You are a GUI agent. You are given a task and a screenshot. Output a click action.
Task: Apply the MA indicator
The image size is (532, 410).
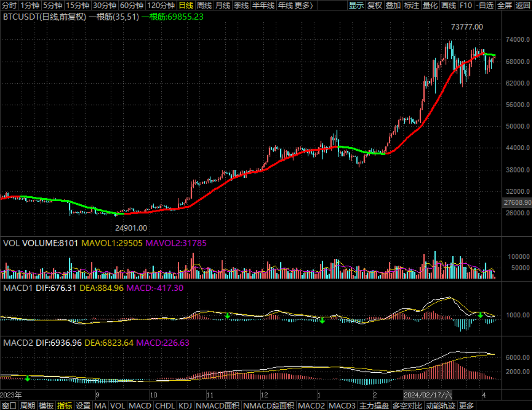click(x=101, y=406)
